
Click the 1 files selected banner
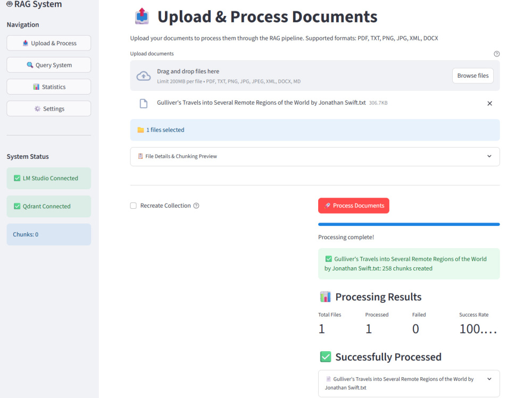(x=315, y=130)
